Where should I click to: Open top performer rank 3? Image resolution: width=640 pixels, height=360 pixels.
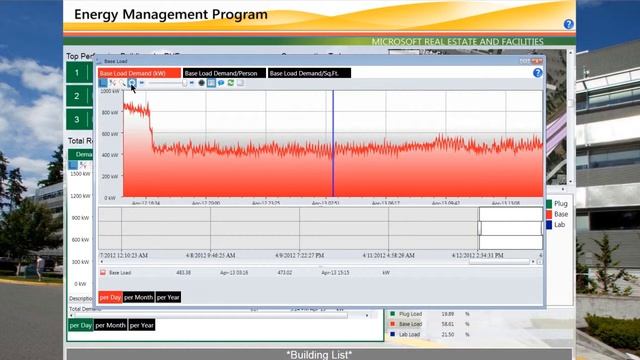click(79, 119)
